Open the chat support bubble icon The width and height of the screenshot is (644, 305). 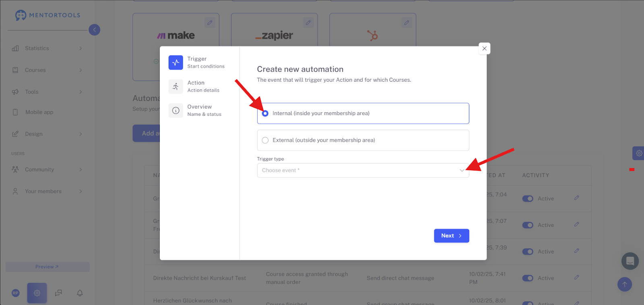[630, 261]
